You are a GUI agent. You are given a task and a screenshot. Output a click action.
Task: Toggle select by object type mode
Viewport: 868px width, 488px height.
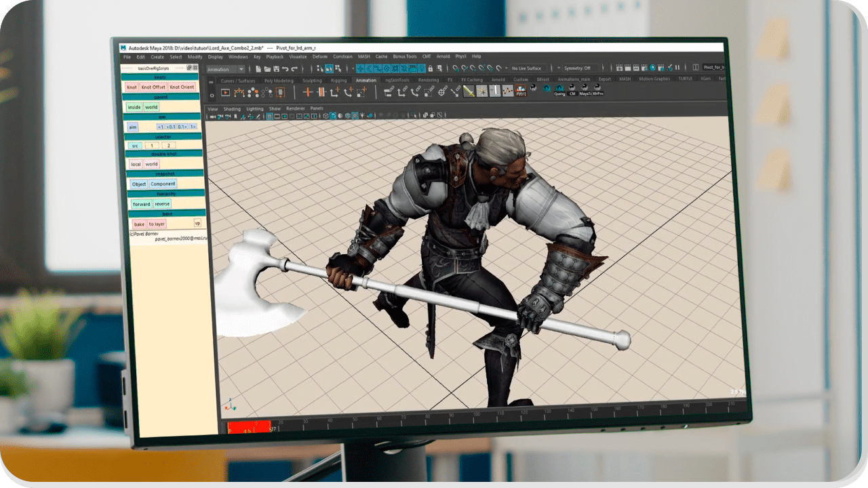point(329,69)
